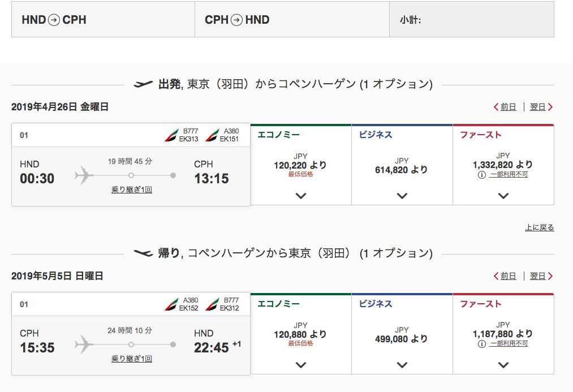Expand outbound Economy fare 120,220 JPY
The height and width of the screenshot is (392, 573).
[x=301, y=196]
